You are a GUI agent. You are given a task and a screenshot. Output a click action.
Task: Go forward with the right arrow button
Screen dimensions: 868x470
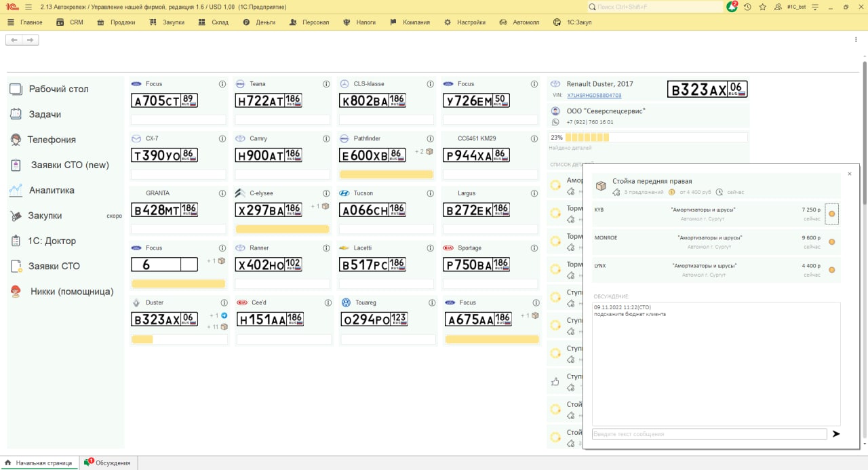click(x=30, y=40)
